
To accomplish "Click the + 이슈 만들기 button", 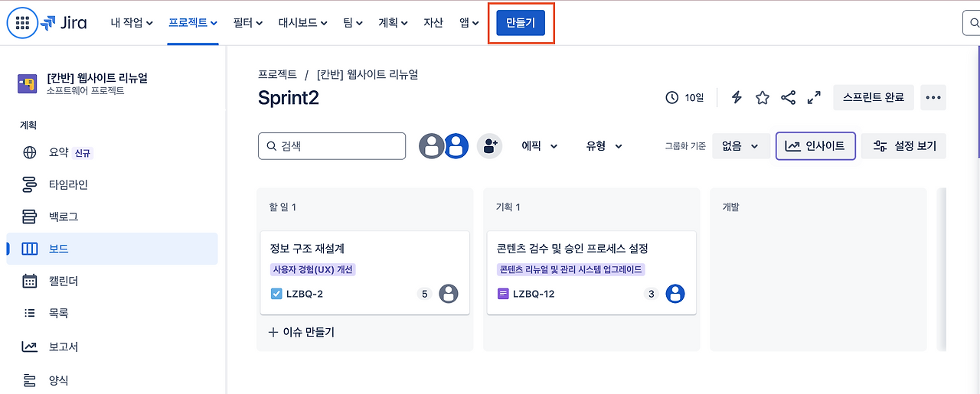I will click(x=302, y=332).
